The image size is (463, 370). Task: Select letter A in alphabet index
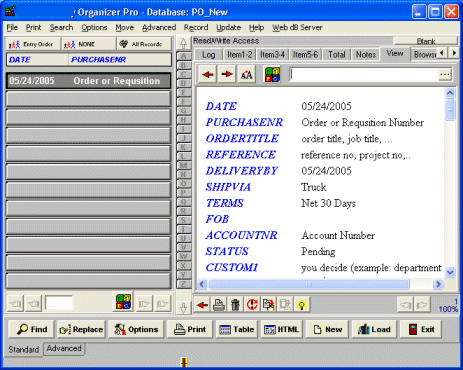pyautogui.click(x=183, y=56)
